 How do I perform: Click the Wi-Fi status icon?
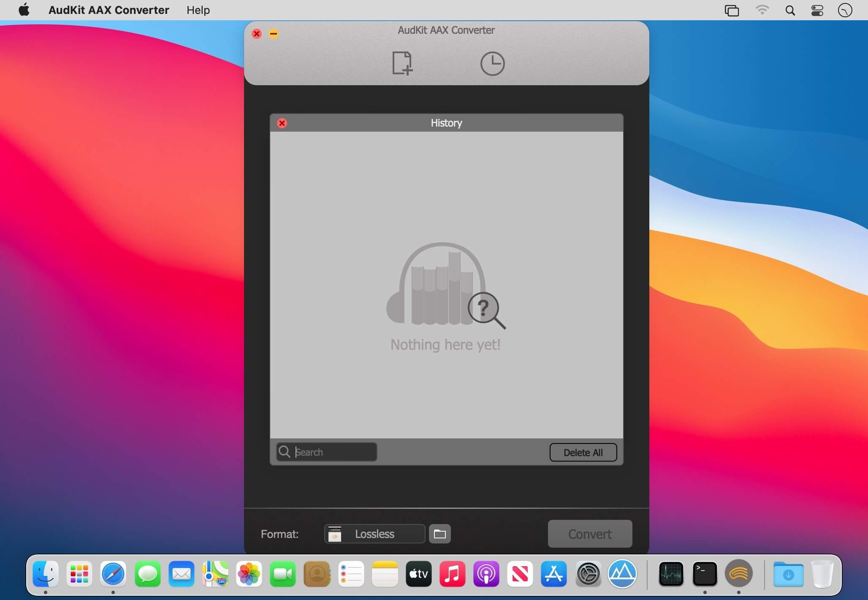point(762,10)
